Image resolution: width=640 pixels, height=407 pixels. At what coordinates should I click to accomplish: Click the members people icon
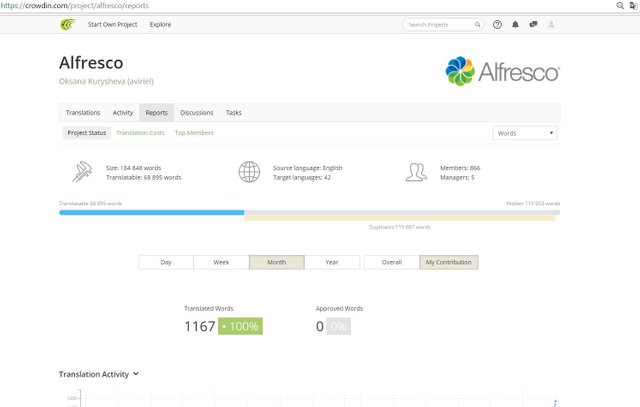click(416, 172)
